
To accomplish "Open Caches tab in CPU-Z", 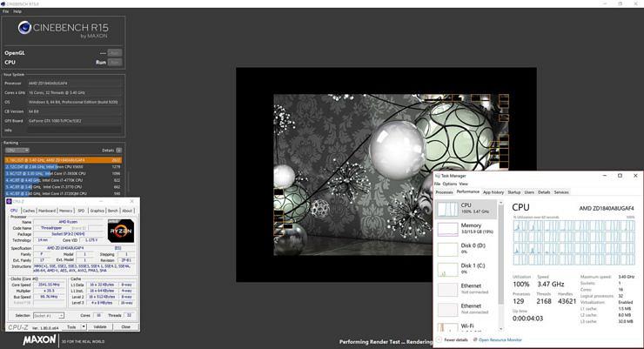I will [x=29, y=211].
